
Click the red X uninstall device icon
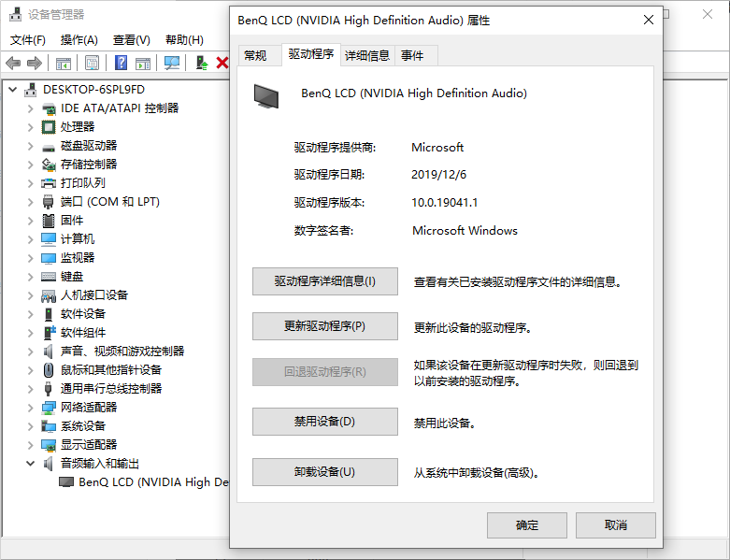222,63
